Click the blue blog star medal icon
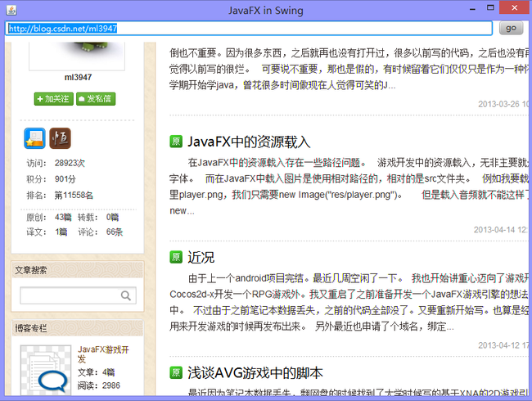532x401 pixels. click(x=34, y=138)
